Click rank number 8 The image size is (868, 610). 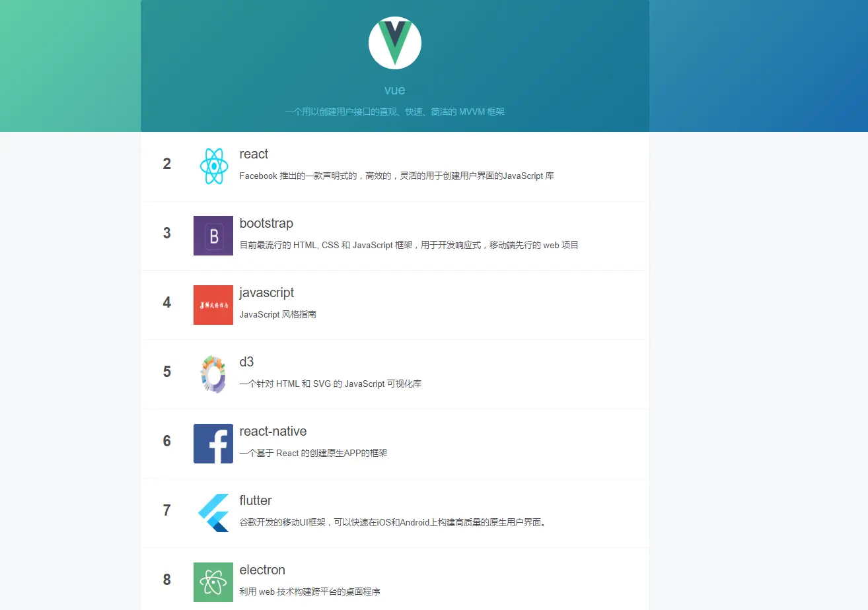pos(167,580)
